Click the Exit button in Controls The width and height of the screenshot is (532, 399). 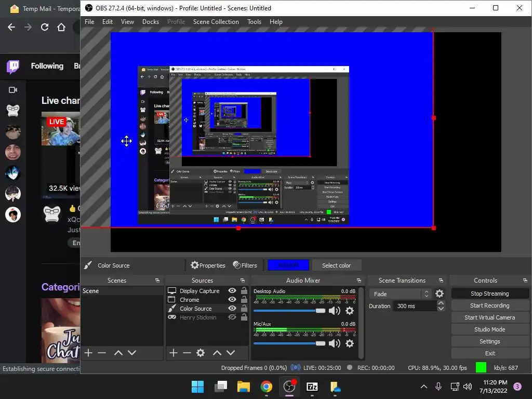point(489,353)
